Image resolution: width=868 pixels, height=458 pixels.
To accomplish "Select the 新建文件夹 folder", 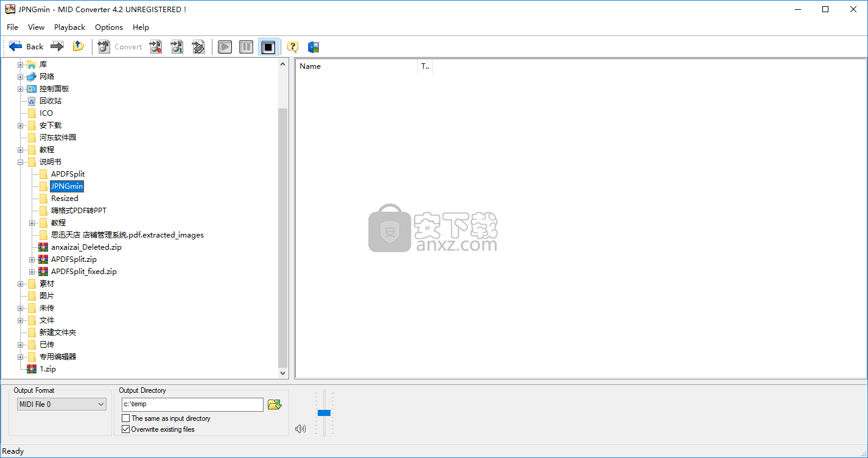I will click(x=58, y=333).
